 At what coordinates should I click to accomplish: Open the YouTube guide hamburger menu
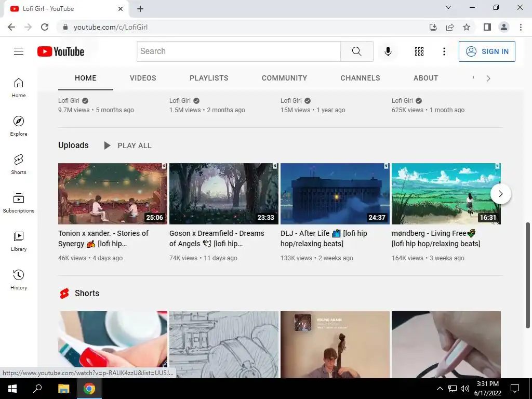pyautogui.click(x=19, y=51)
